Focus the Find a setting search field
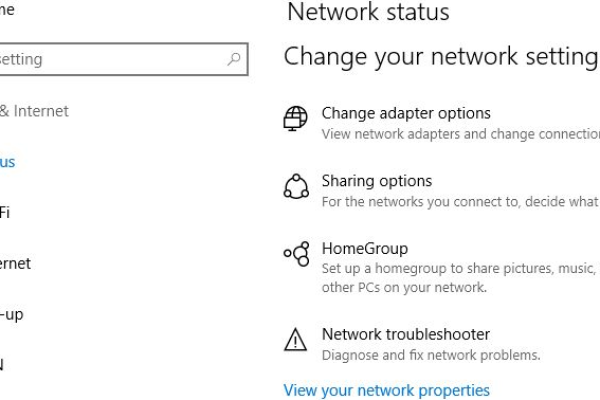The image size is (600, 400). coord(123,59)
